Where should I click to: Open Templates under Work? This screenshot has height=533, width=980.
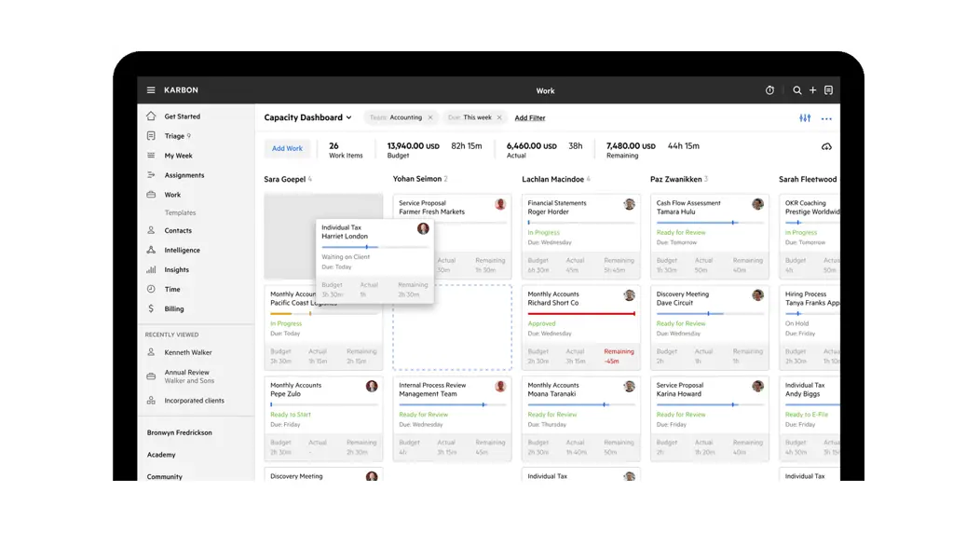pyautogui.click(x=180, y=212)
